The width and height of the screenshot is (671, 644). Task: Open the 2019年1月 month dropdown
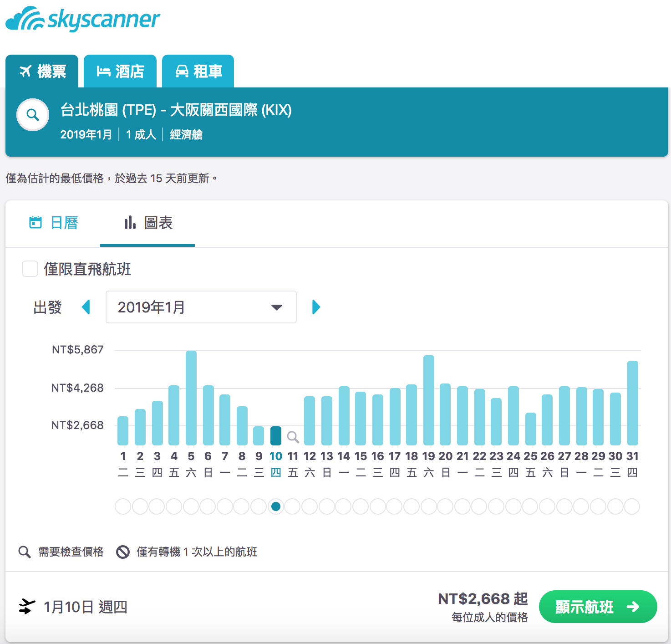(201, 307)
